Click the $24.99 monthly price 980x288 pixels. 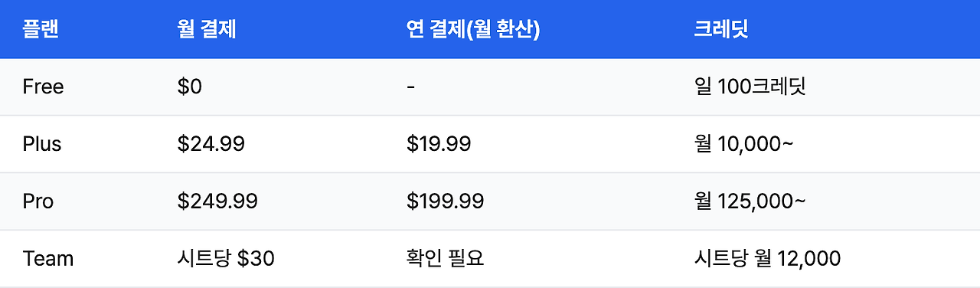coord(211,144)
